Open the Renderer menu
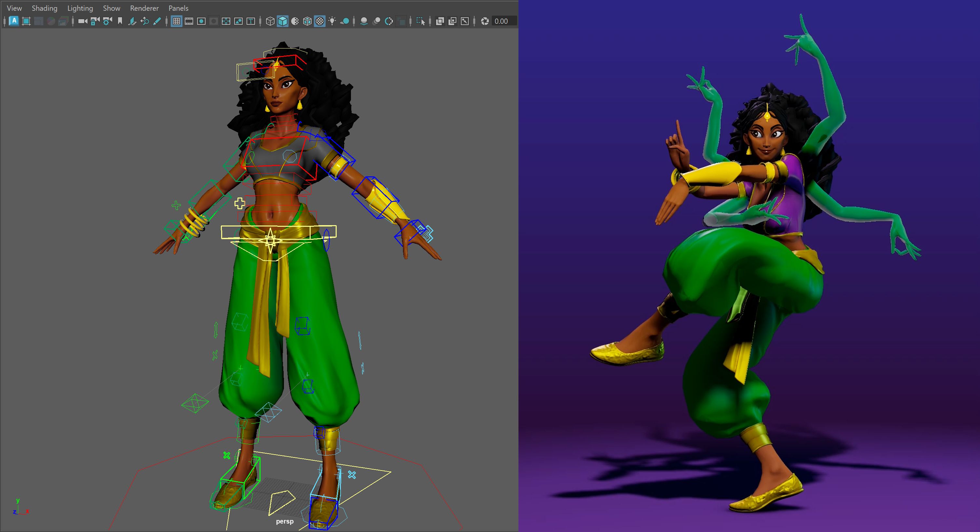The image size is (980, 532). [144, 8]
